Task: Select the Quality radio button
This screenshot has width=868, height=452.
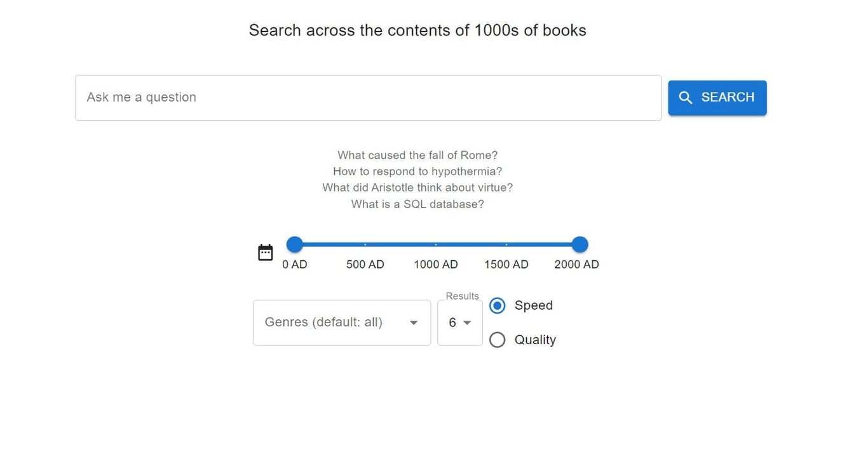Action: [497, 340]
